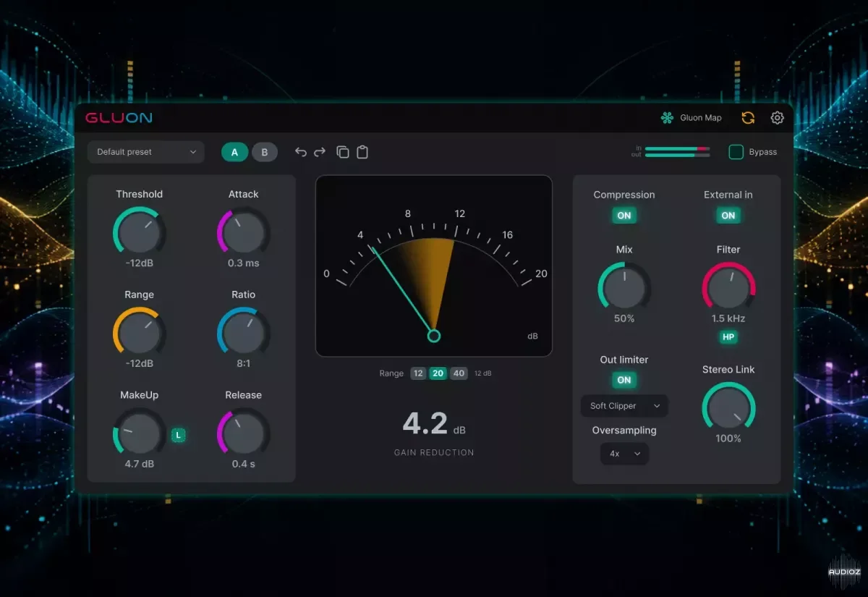Click the in level meter bar
868x597 pixels.
click(677, 148)
